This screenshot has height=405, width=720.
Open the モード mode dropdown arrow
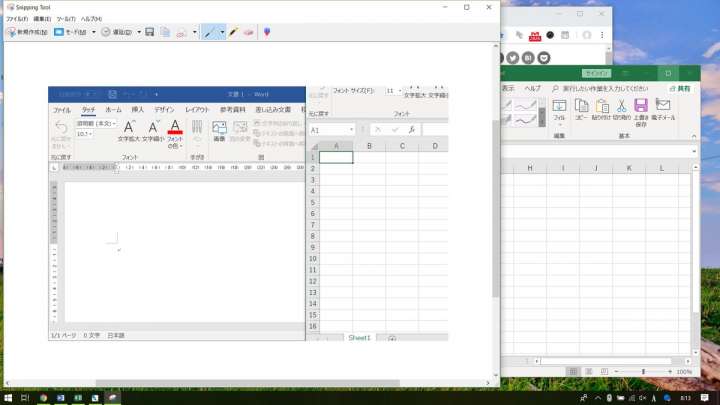(x=94, y=32)
